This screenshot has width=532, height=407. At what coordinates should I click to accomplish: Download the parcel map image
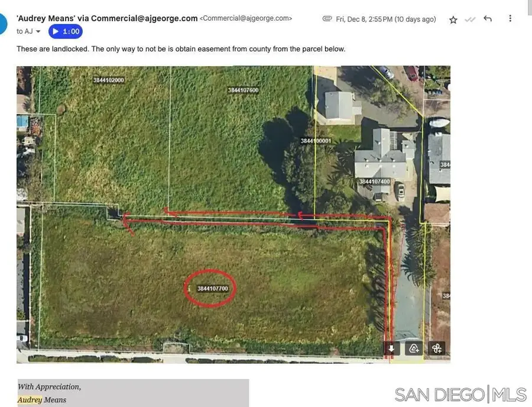pos(391,348)
